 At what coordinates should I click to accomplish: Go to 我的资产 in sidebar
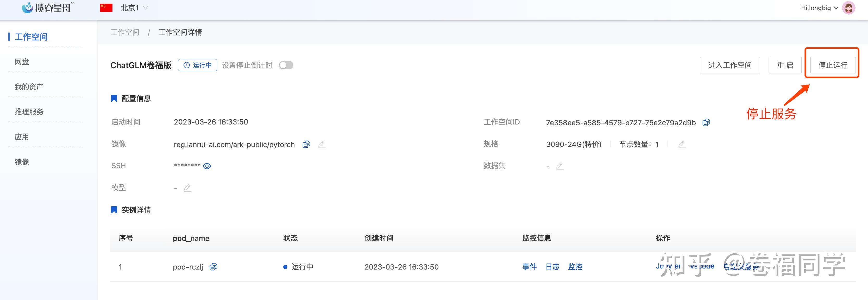click(x=29, y=87)
